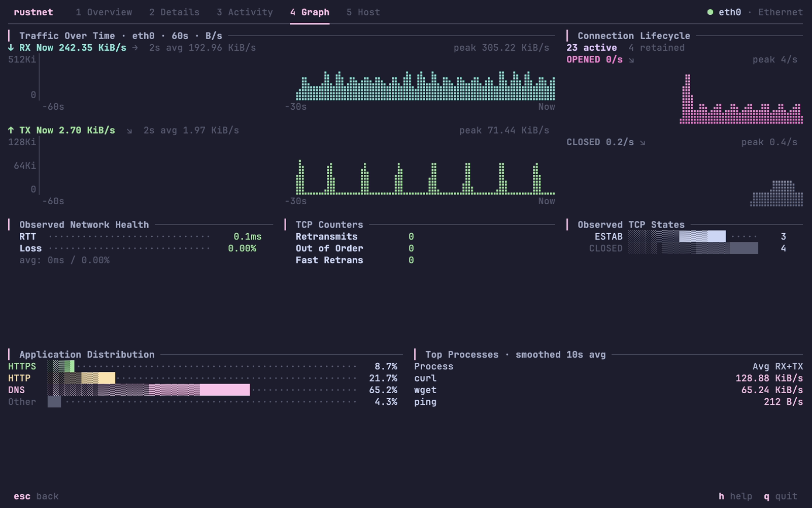Click the ESTAB TCP state bar

677,237
